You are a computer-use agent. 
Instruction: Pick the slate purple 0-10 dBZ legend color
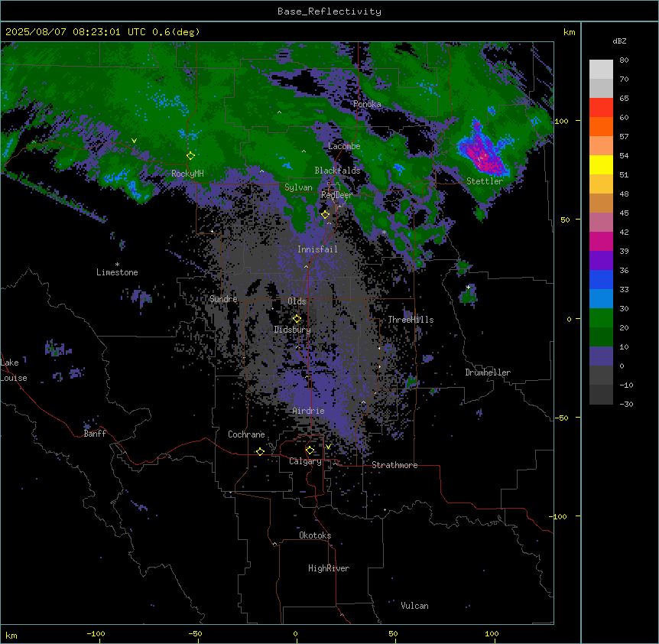(601, 356)
